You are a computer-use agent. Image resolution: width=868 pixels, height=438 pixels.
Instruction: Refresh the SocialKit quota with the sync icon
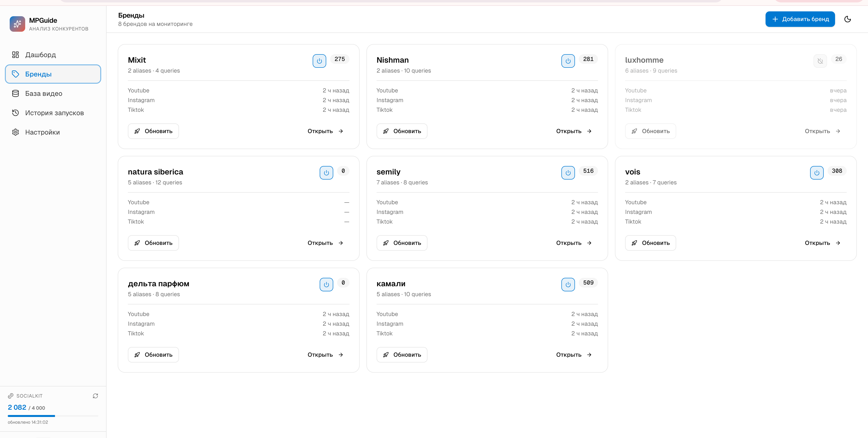point(95,396)
